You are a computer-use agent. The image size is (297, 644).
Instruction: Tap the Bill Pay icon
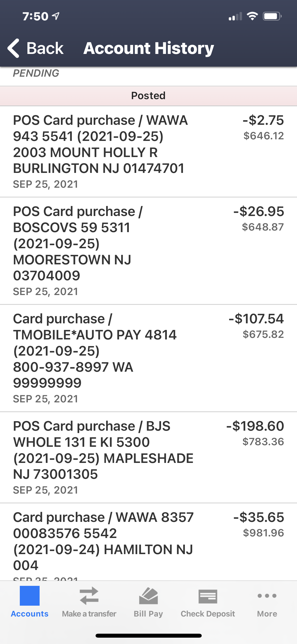coord(148,596)
